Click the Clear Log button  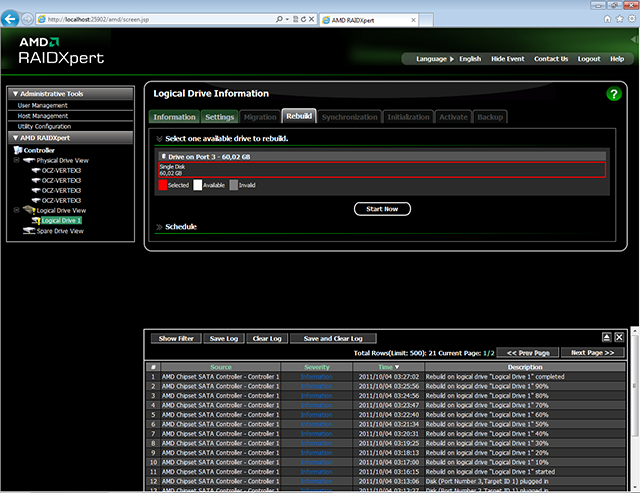[267, 338]
